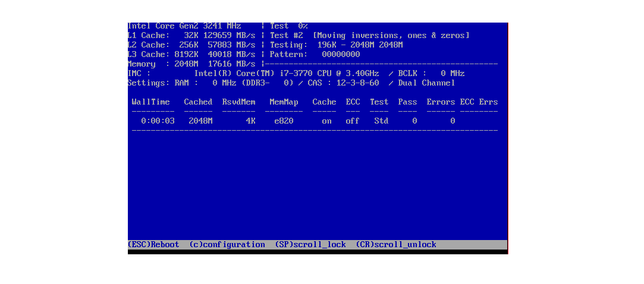Click the (ESC)Reboot option

[153, 245]
